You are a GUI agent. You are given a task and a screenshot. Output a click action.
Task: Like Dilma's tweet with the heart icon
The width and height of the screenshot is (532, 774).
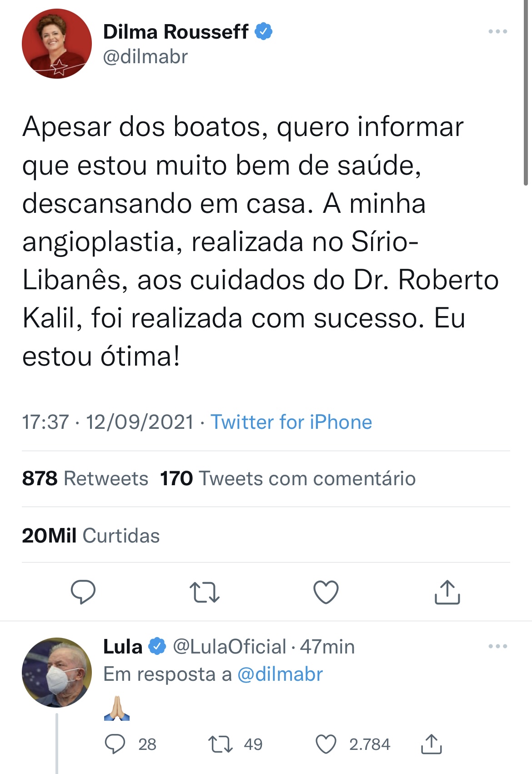coord(326,592)
